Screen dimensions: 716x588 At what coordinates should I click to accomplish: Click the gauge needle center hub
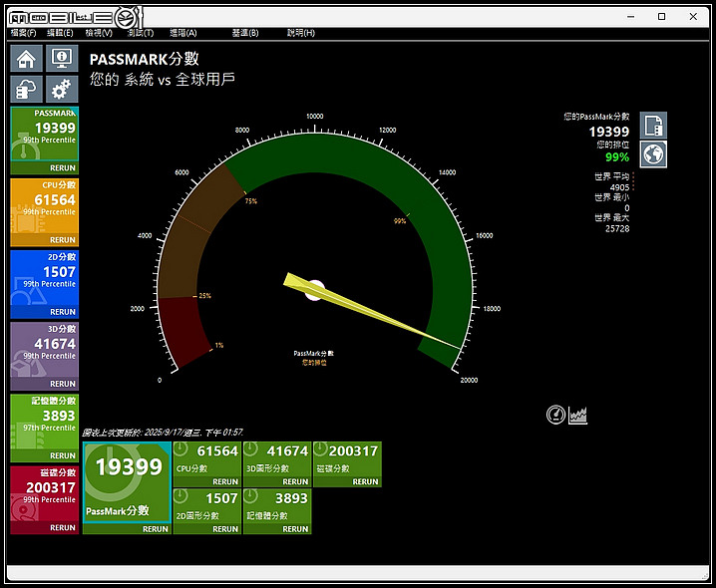click(313, 290)
